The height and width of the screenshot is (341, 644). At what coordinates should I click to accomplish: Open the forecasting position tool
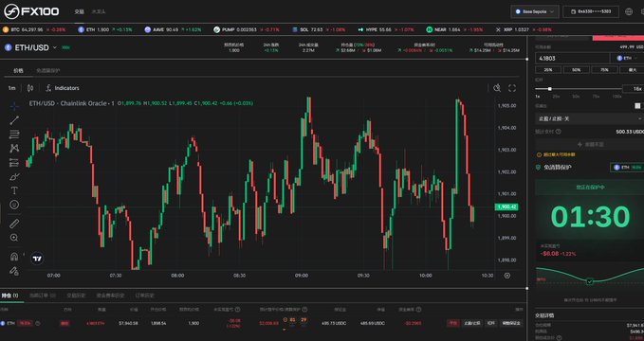(14, 163)
